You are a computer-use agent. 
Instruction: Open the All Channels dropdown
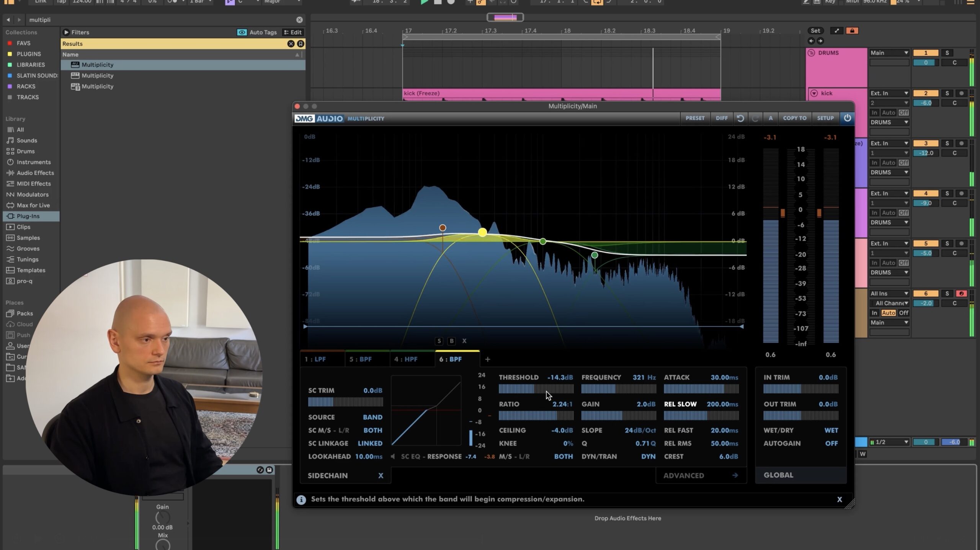889,303
